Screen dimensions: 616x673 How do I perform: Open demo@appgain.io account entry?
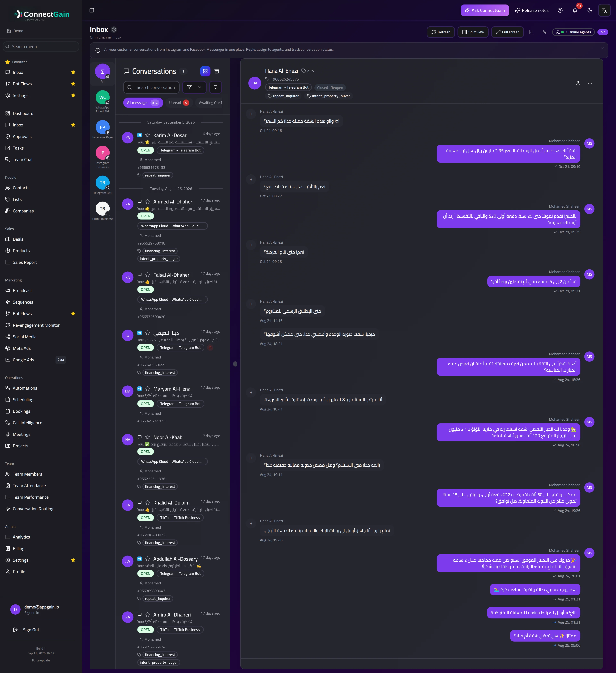click(x=41, y=609)
